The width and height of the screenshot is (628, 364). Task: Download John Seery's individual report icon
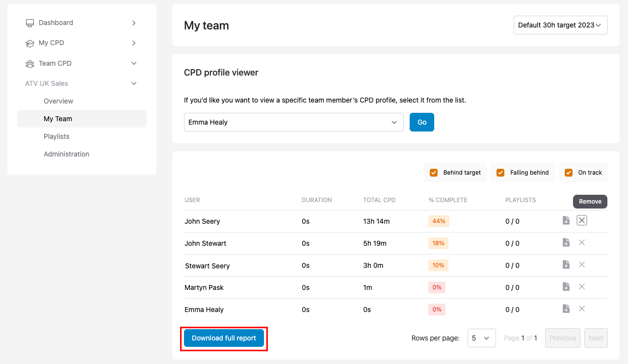(566, 221)
